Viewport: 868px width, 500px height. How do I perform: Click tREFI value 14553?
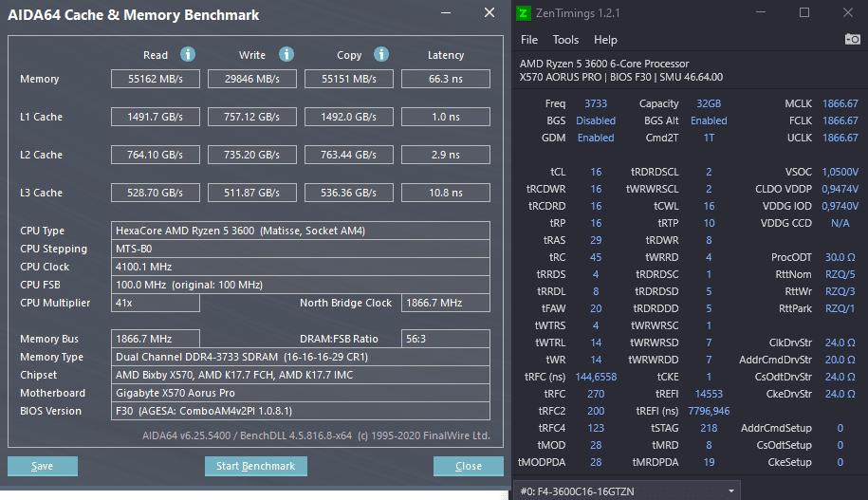(709, 395)
